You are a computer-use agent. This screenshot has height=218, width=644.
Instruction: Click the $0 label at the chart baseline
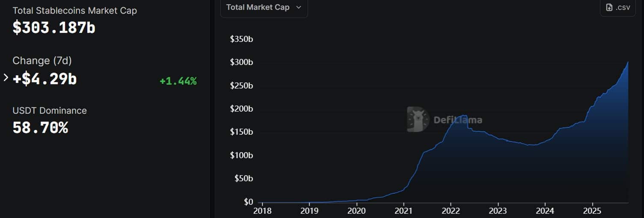click(247, 202)
